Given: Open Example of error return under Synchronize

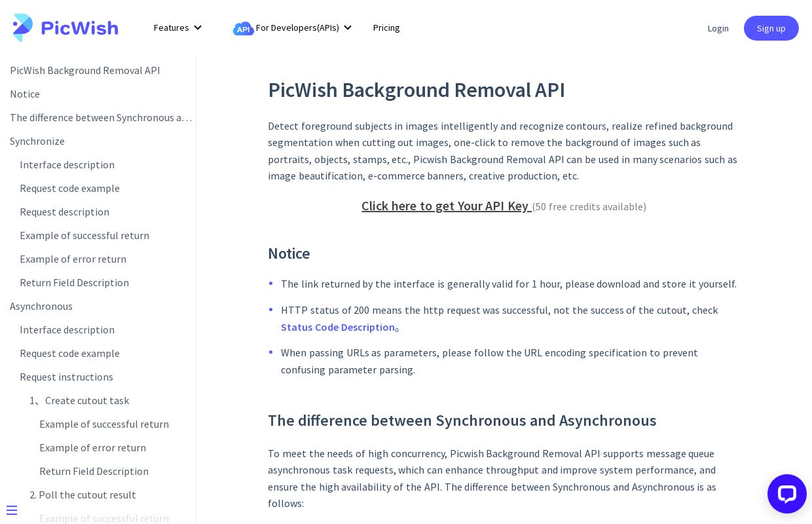Looking at the screenshot, I should click(73, 259).
